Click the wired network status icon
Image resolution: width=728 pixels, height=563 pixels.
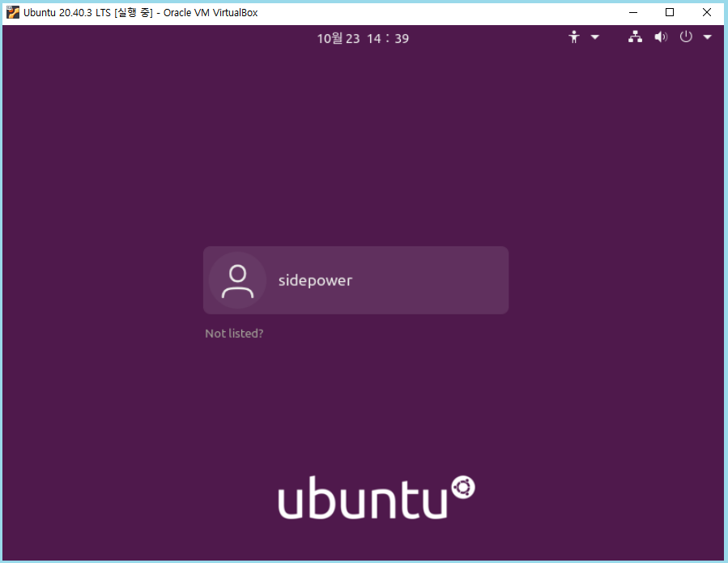pyautogui.click(x=635, y=36)
